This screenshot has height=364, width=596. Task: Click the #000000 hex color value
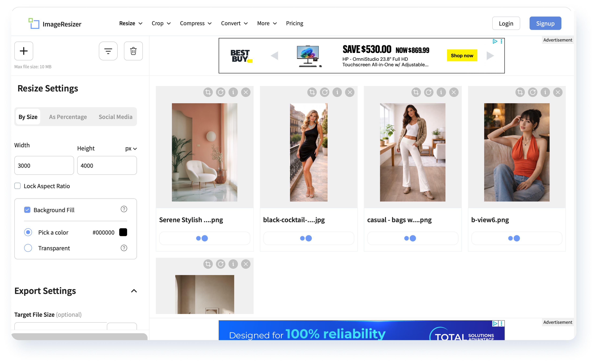pyautogui.click(x=104, y=232)
